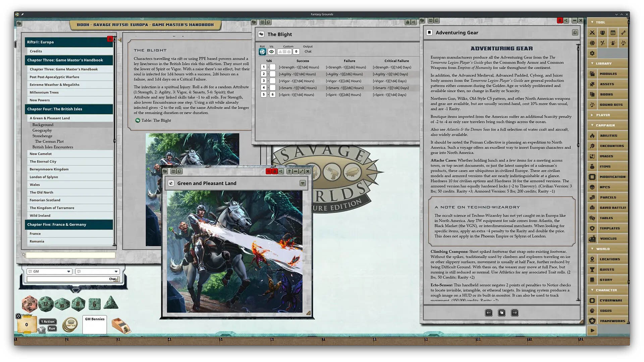Click the sidebar play arrow at bottom
This screenshot has width=644, height=362.
click(592, 330)
